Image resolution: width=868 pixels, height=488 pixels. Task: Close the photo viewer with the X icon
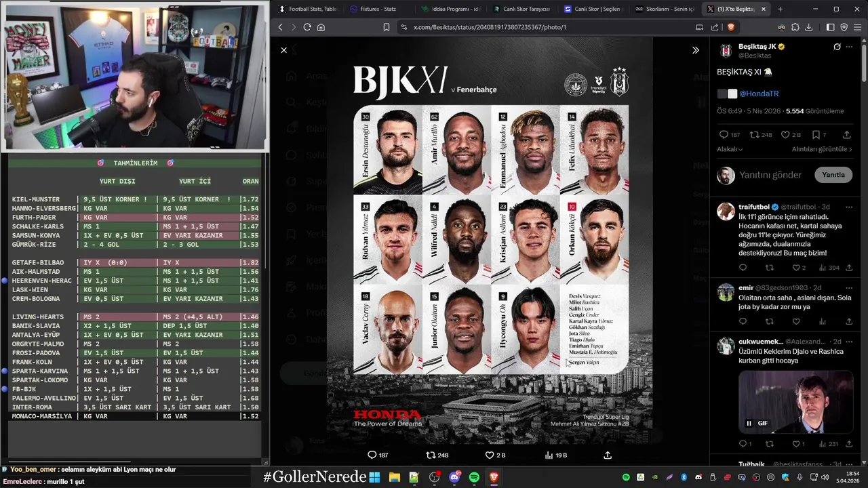pos(283,50)
